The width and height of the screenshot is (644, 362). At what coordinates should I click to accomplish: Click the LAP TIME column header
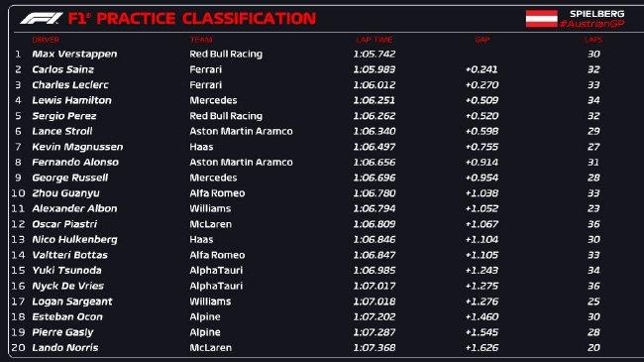[x=375, y=40]
